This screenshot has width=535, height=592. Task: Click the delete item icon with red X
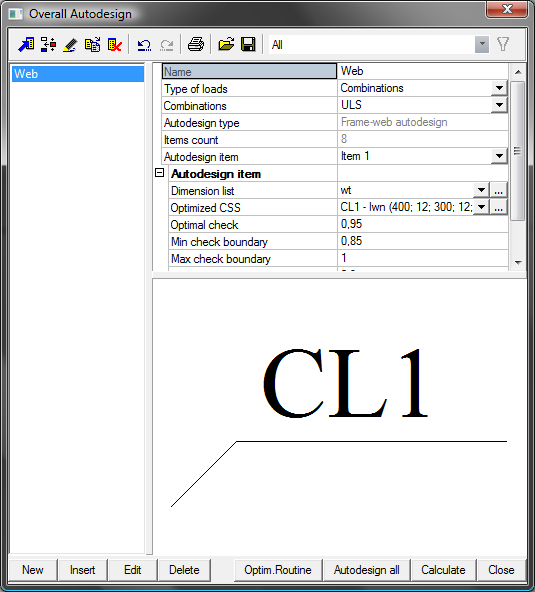[x=115, y=45]
